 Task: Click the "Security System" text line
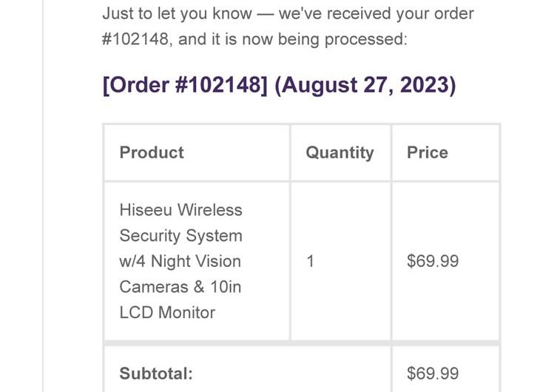(180, 235)
